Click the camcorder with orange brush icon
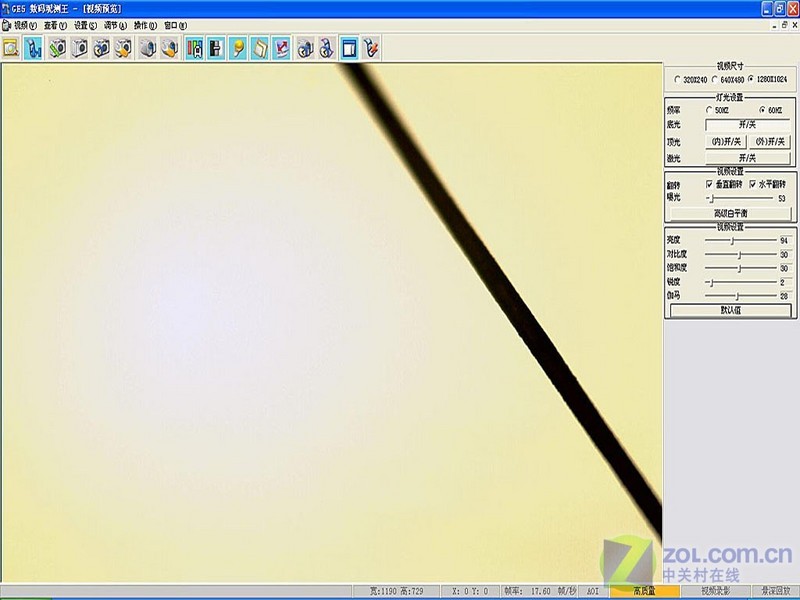Viewport: 800px width, 600px height. pos(169,48)
